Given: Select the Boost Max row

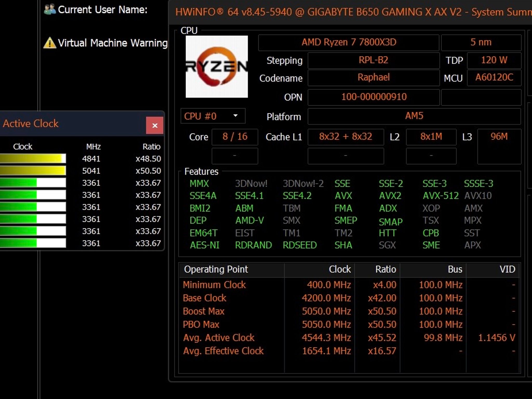Looking at the screenshot, I should pyautogui.click(x=349, y=311).
